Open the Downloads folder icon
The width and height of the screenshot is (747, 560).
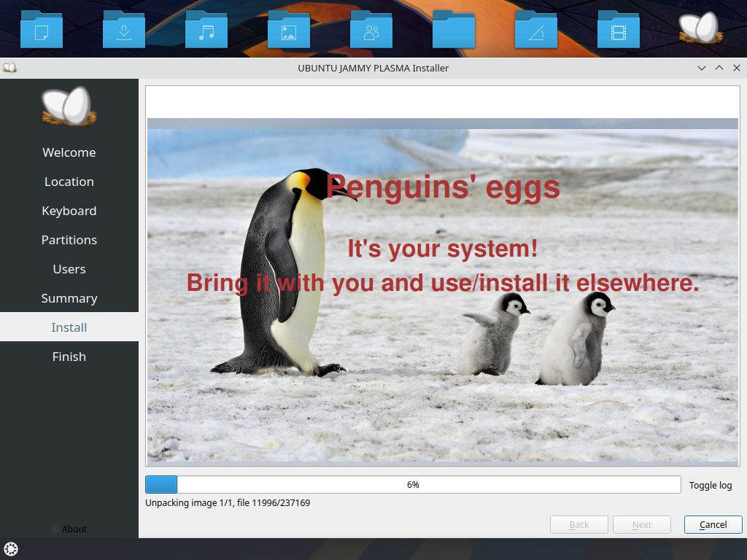point(123,28)
